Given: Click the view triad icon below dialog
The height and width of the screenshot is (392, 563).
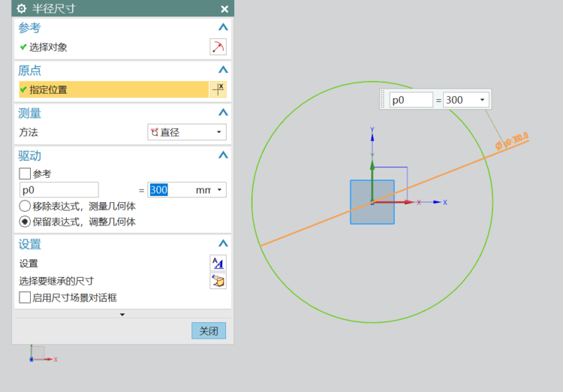Looking at the screenshot, I should coord(43,354).
